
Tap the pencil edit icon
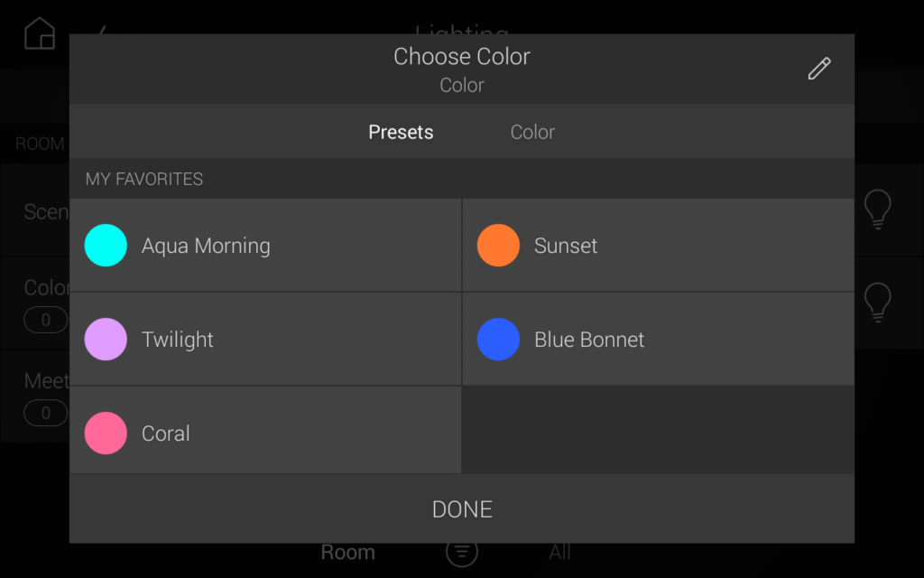point(818,69)
